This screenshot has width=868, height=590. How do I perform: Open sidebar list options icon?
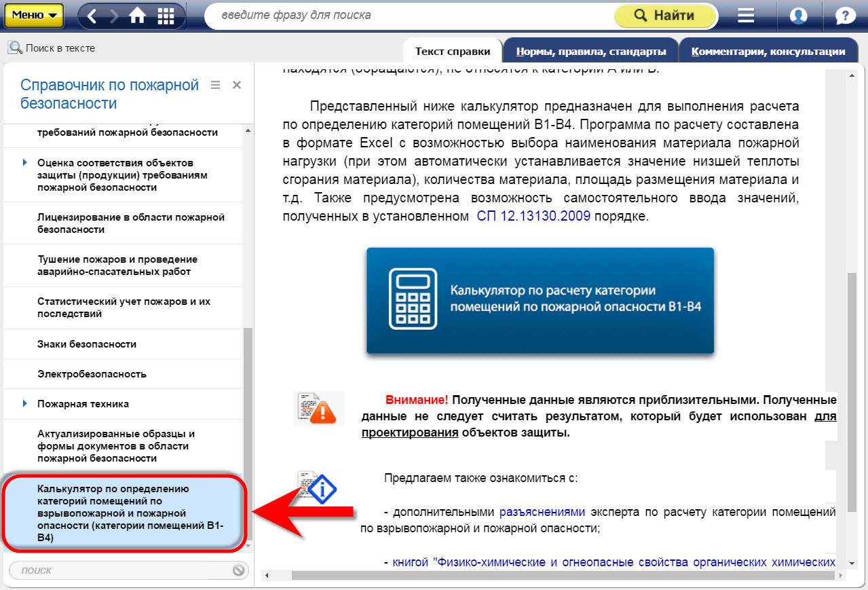[216, 85]
